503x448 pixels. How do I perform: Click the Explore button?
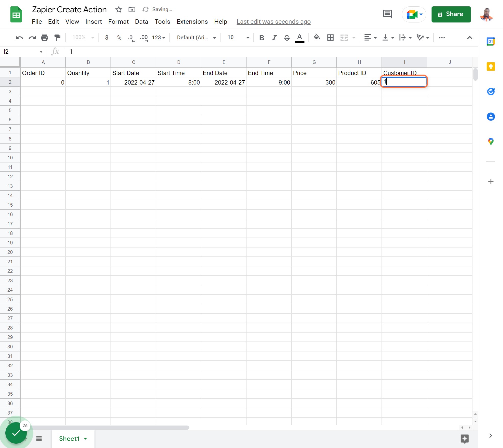click(x=464, y=439)
